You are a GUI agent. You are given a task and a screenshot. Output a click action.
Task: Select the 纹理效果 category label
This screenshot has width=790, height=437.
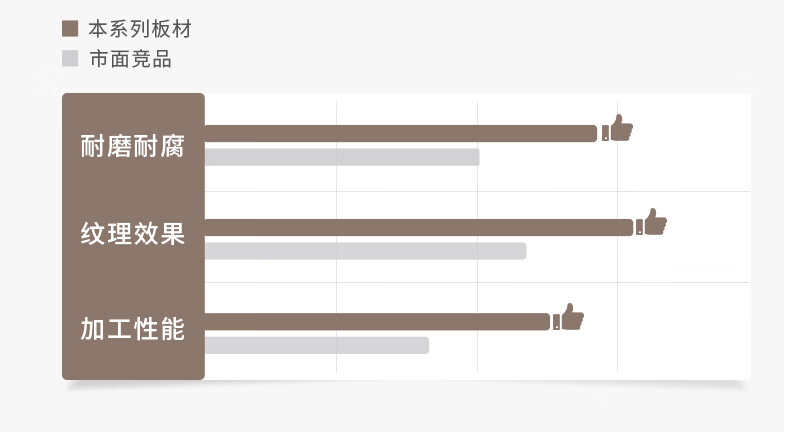click(x=133, y=236)
